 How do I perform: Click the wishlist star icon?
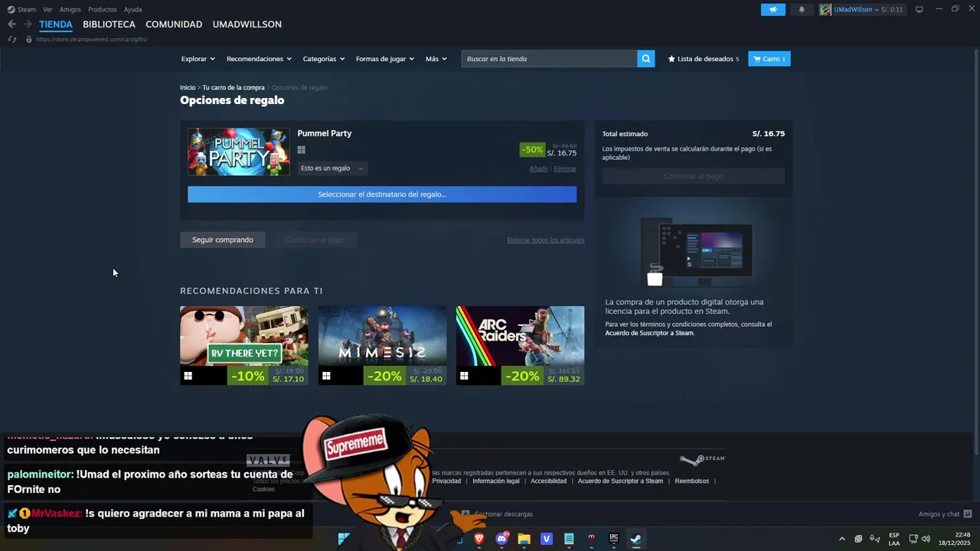coord(671,59)
